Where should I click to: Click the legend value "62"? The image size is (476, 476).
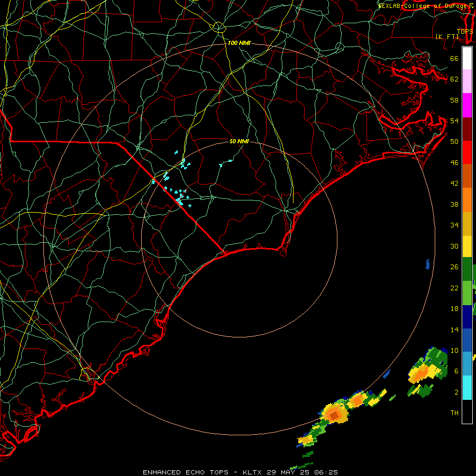[454, 79]
